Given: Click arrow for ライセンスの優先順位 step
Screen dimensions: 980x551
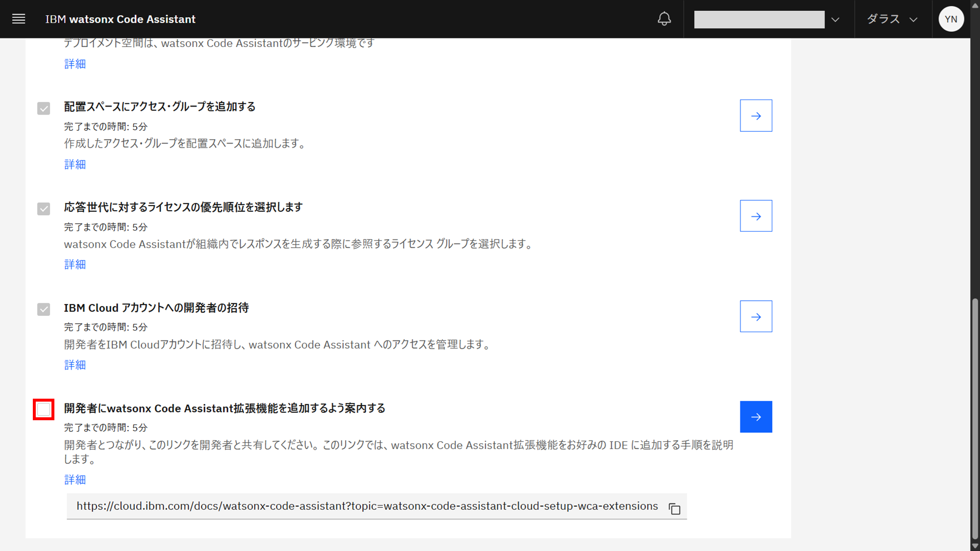Looking at the screenshot, I should (x=756, y=216).
